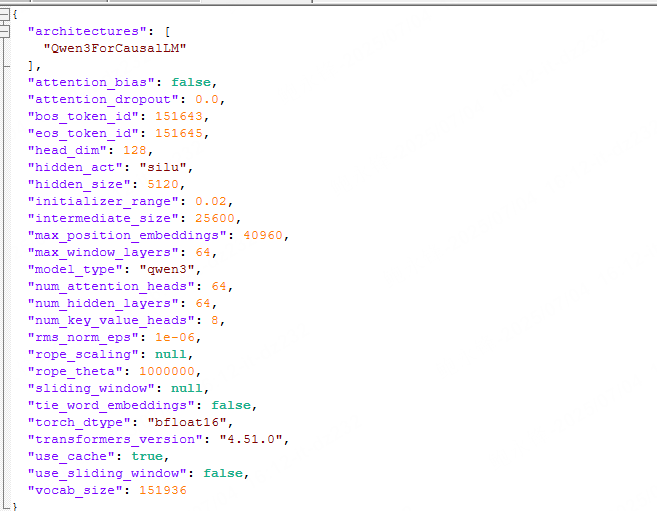The width and height of the screenshot is (657, 511).
Task: Click the initializer_range value 0.02
Action: [211, 201]
